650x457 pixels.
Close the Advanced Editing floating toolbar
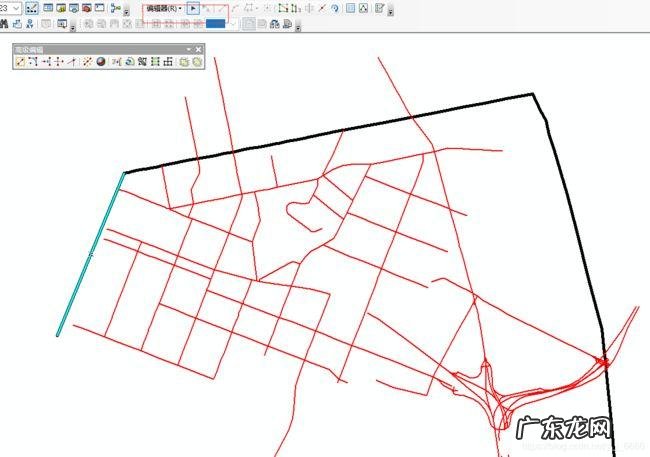tap(198, 49)
